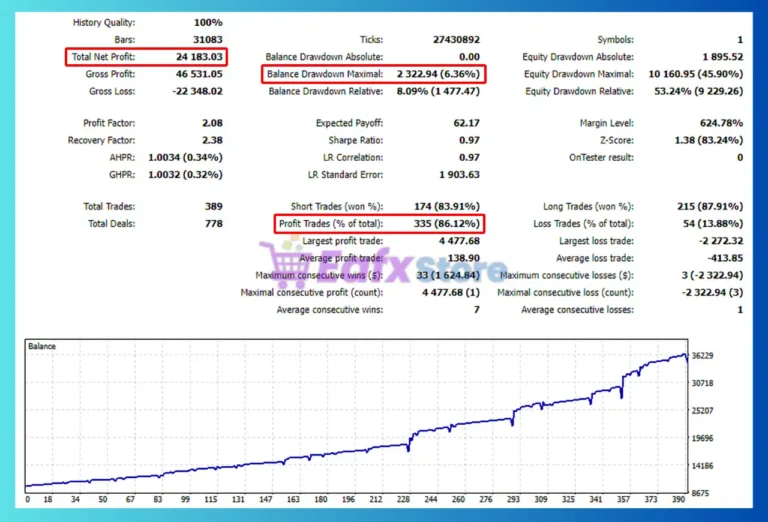This screenshot has width=768, height=522.
Task: Select trade number 293 on chart axis
Action: 513,499
